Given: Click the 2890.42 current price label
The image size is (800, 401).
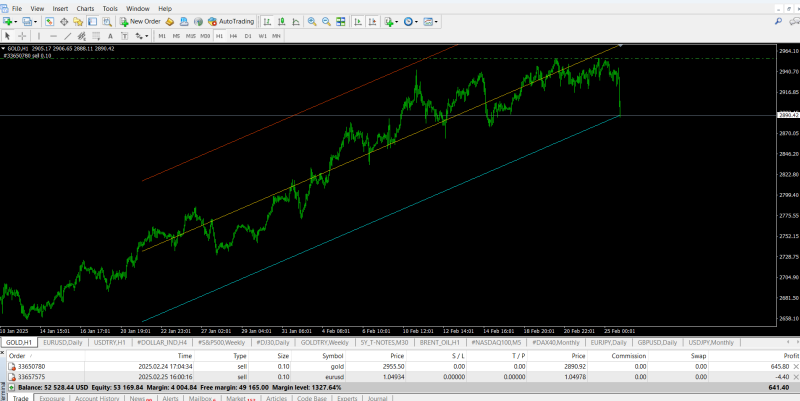Looking at the screenshot, I should click(788, 115).
